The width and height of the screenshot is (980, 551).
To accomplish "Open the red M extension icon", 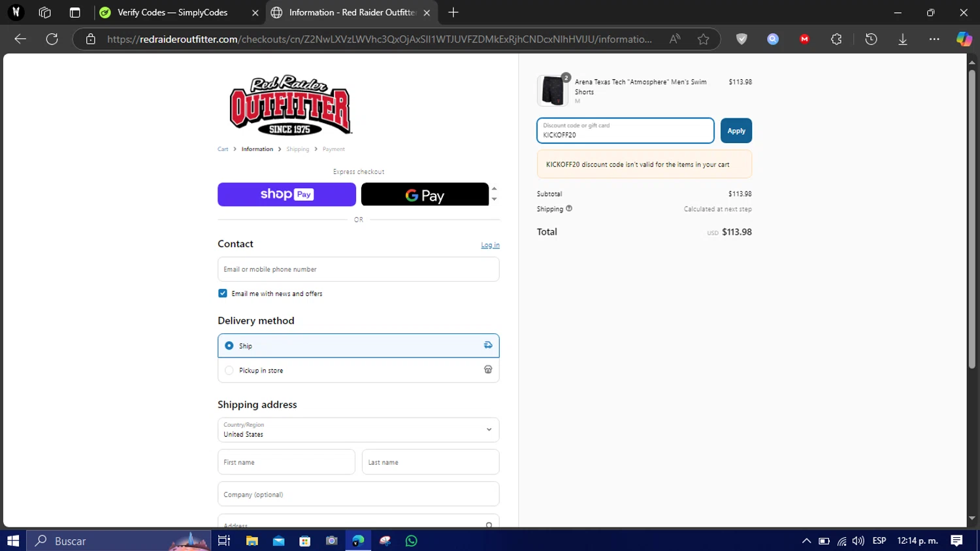I will [804, 39].
